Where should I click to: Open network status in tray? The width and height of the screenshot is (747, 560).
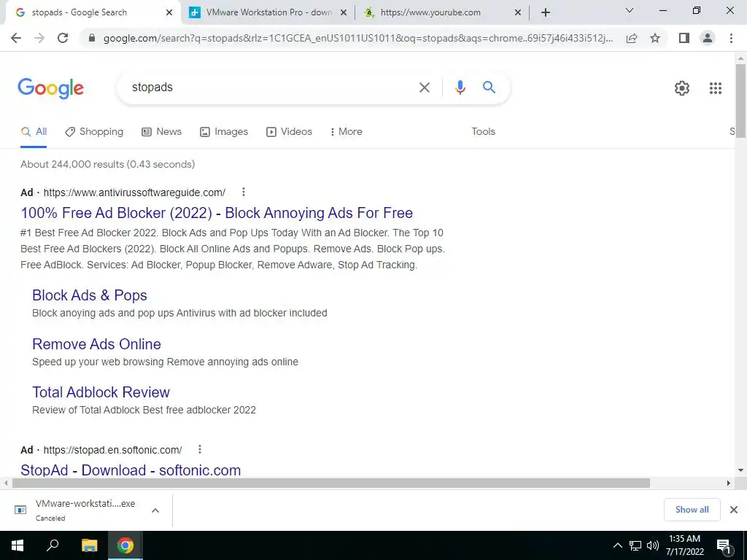pos(635,545)
